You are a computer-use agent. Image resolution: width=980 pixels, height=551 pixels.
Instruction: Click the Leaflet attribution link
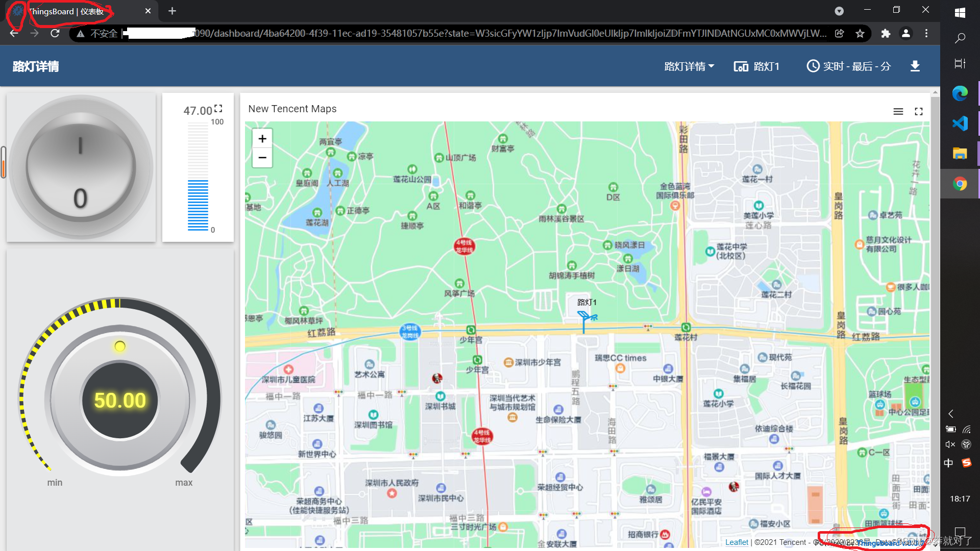[737, 542]
